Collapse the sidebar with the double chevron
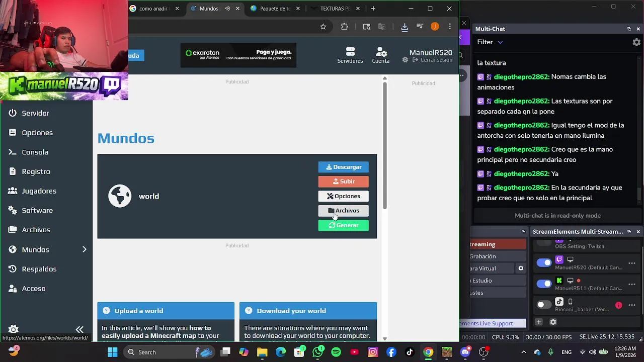The width and height of the screenshot is (644, 362). click(x=79, y=329)
